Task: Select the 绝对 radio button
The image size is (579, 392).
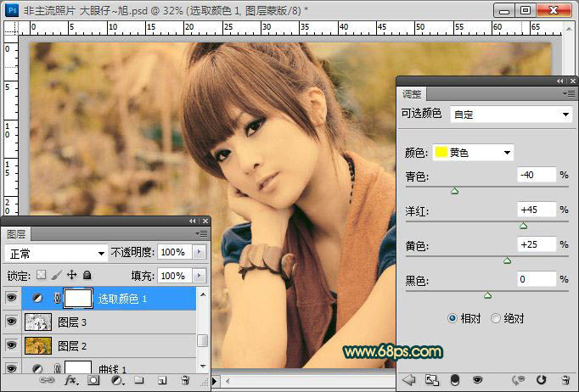Action: tap(496, 318)
